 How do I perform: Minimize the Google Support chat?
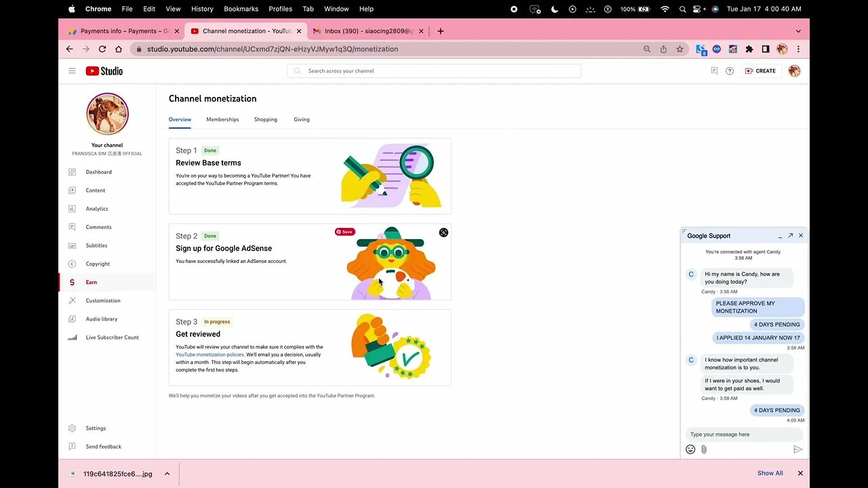pos(780,236)
